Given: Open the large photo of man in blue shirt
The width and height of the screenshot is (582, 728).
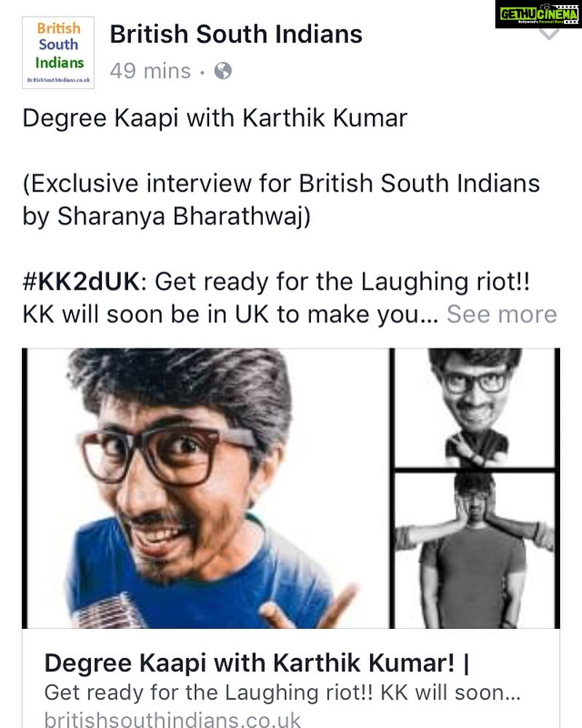Looking at the screenshot, I should [x=208, y=488].
